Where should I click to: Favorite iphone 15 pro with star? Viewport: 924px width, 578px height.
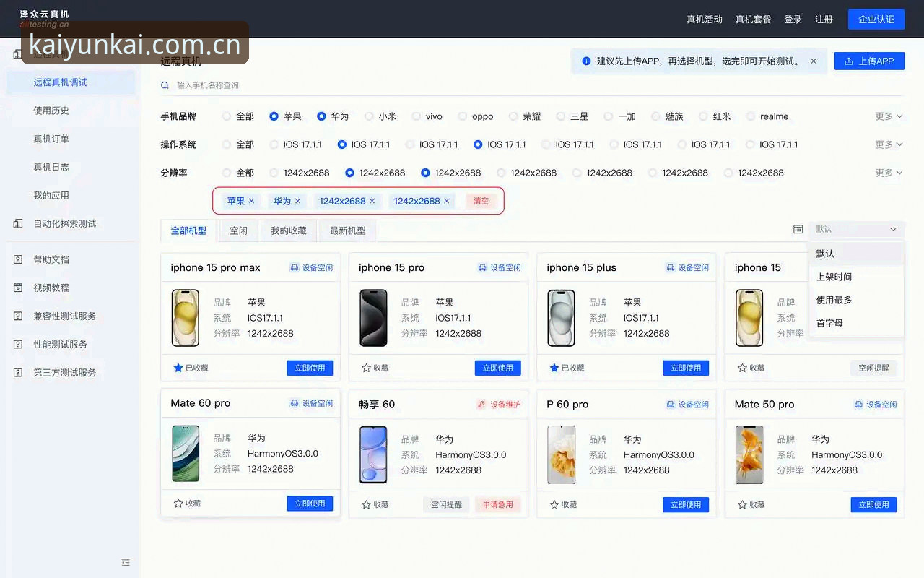coord(366,368)
